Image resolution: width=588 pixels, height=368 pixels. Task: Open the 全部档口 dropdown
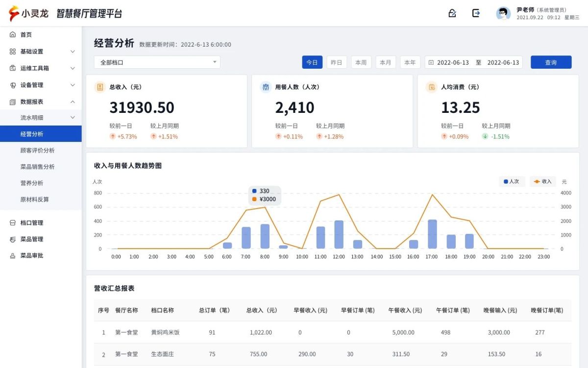point(157,62)
